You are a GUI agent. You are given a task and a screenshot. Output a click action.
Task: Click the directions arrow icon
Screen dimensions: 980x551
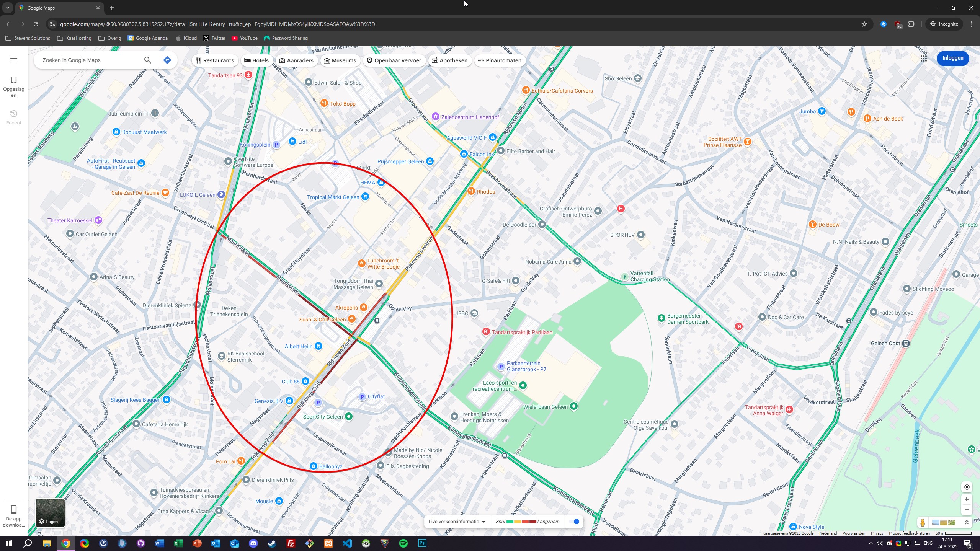pyautogui.click(x=167, y=60)
